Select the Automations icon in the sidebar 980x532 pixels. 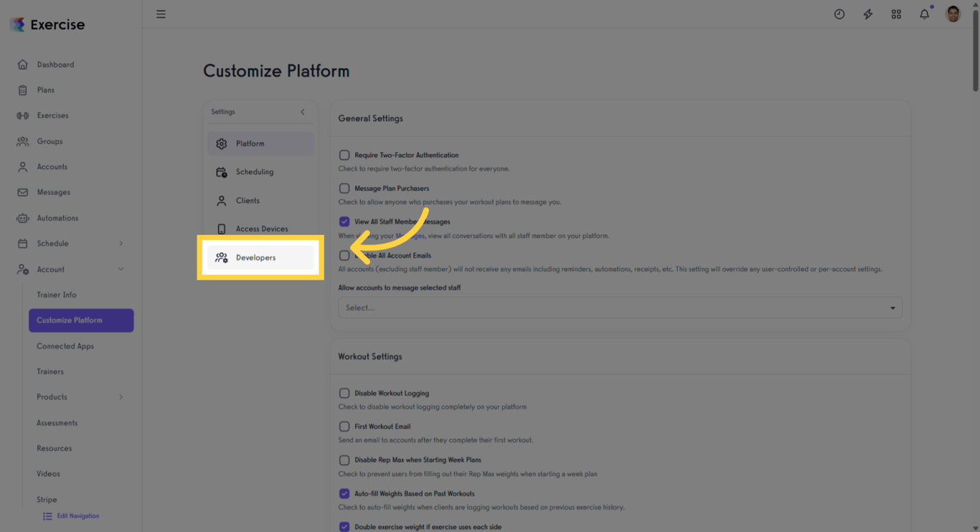24,218
